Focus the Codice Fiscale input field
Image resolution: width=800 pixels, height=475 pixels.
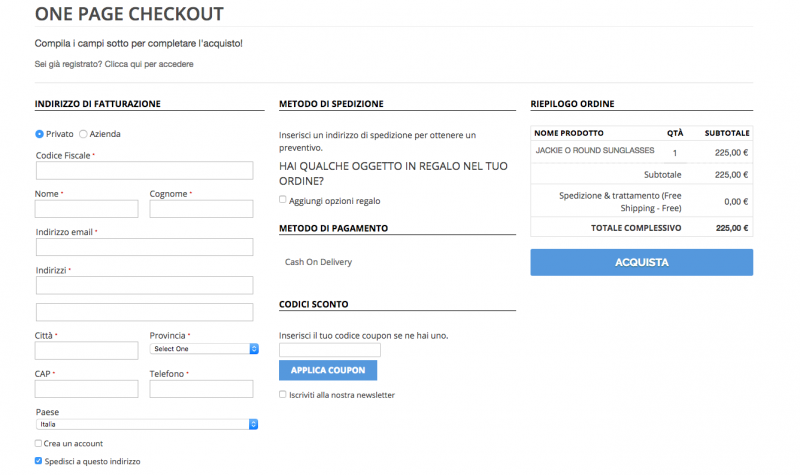(144, 170)
